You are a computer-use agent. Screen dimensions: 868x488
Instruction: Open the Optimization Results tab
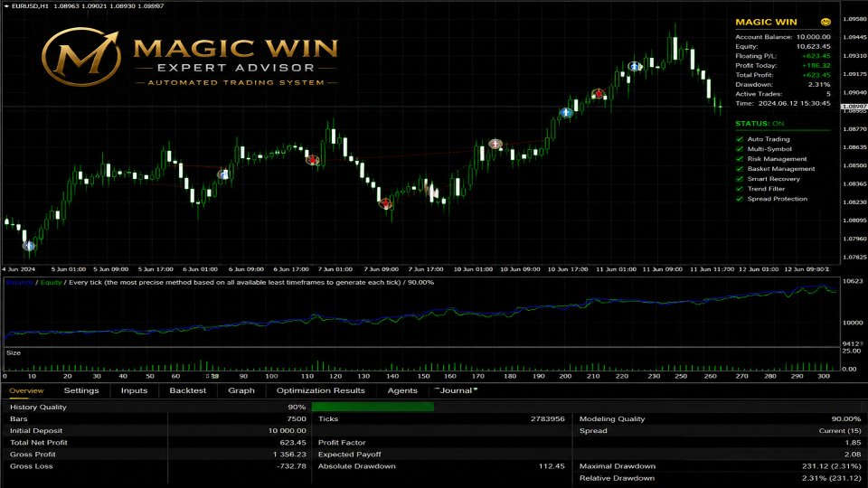[320, 390]
